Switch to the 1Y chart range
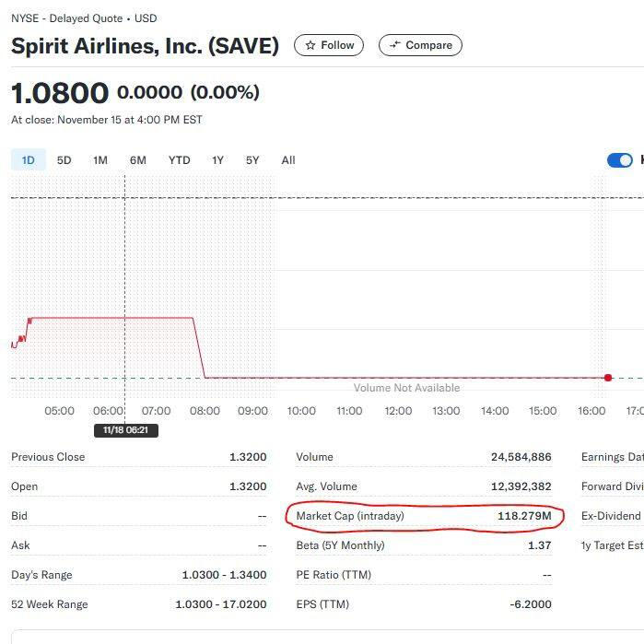The width and height of the screenshot is (644, 644). [217, 160]
